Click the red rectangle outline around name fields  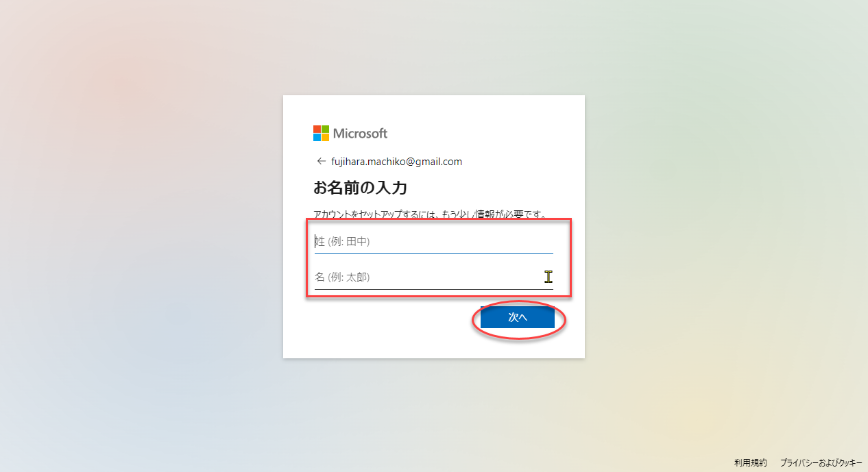tap(438, 221)
